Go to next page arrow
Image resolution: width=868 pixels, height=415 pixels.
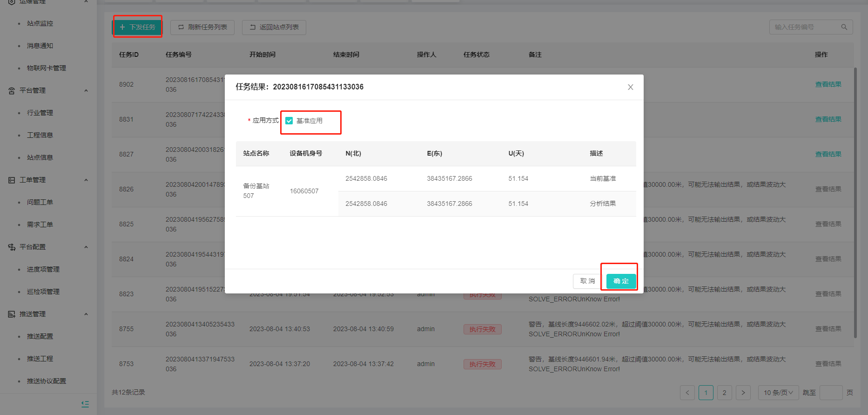[743, 393]
